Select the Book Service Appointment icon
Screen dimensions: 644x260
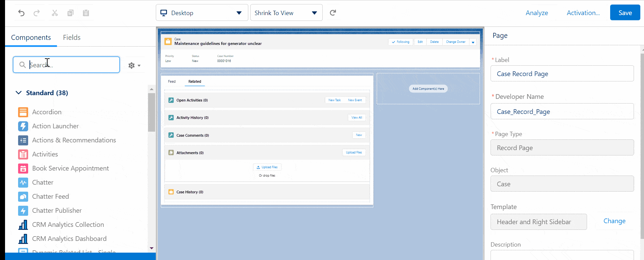click(x=23, y=168)
